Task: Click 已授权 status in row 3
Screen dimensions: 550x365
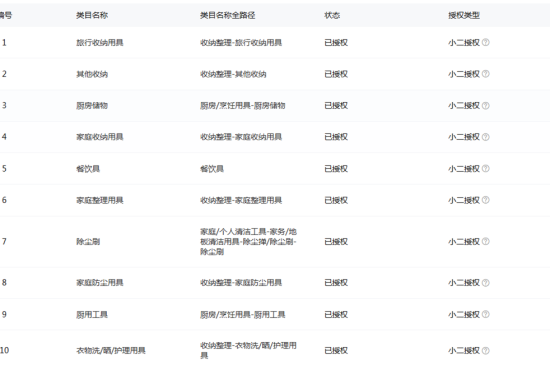Action: [x=336, y=106]
